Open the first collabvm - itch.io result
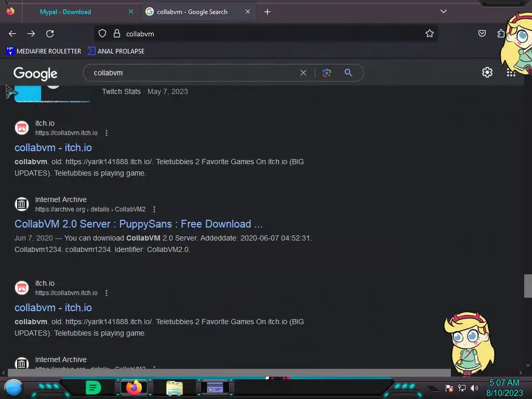 pyautogui.click(x=54, y=148)
